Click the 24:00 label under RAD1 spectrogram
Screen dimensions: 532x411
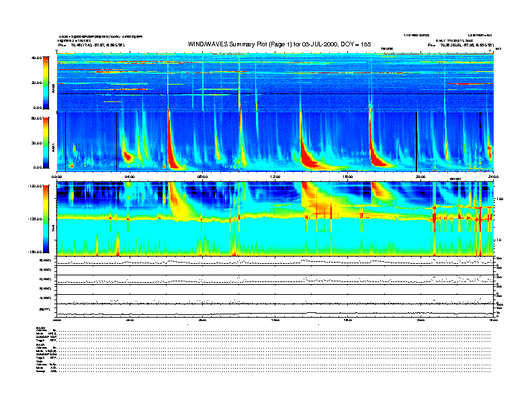(x=493, y=177)
